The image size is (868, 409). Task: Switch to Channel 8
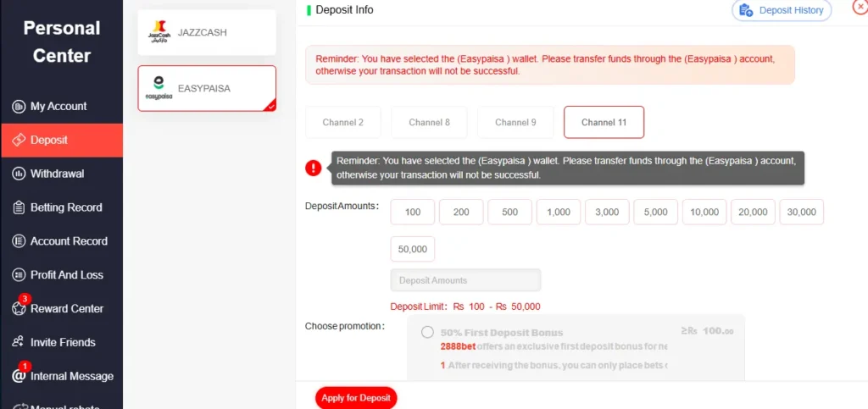tap(429, 122)
